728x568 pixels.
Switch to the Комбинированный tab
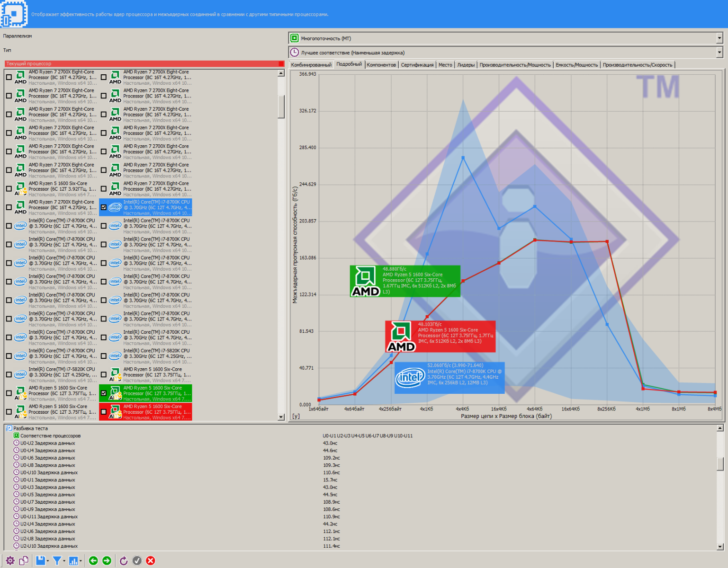click(311, 65)
